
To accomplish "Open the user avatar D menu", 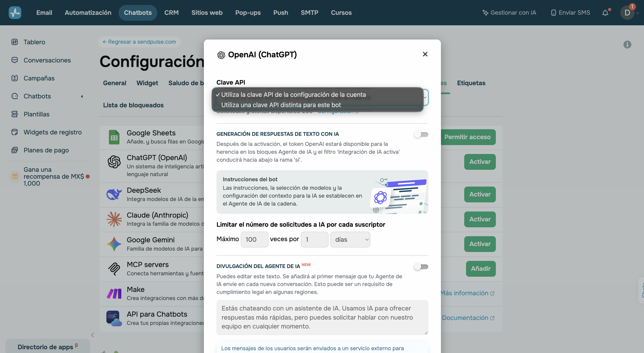I will pos(627,12).
